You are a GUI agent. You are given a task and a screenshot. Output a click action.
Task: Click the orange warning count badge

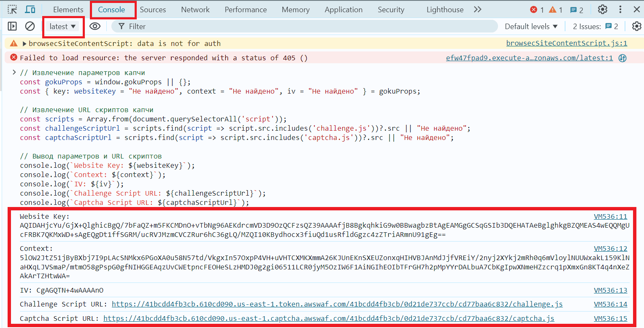555,10
